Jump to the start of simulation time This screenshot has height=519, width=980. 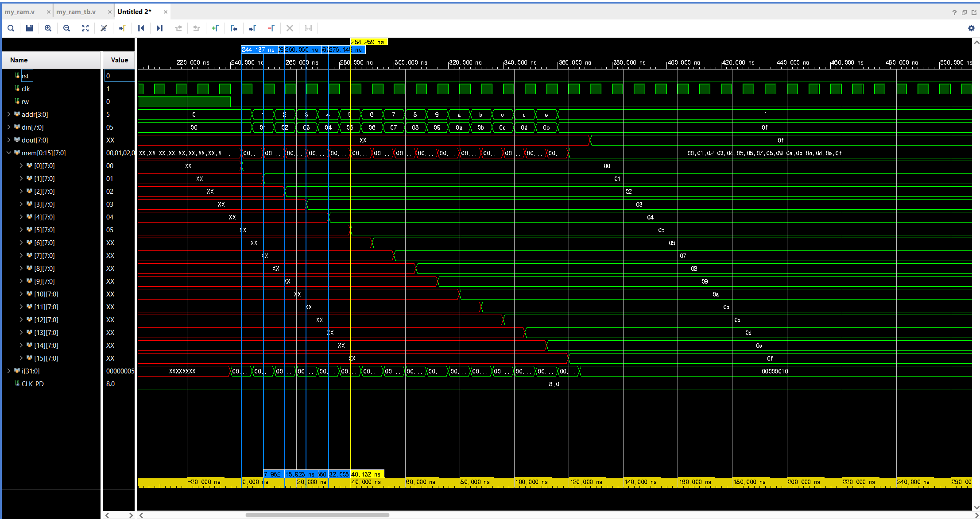(x=141, y=28)
